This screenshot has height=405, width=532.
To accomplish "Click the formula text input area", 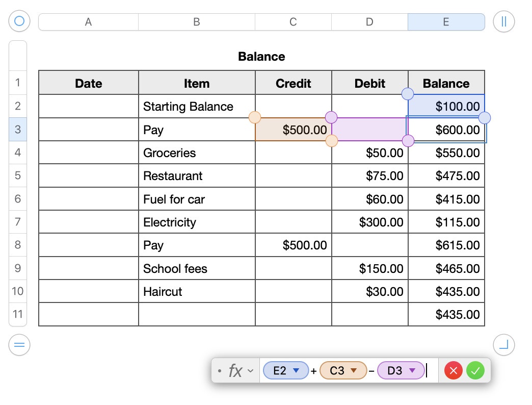I will (x=432, y=371).
